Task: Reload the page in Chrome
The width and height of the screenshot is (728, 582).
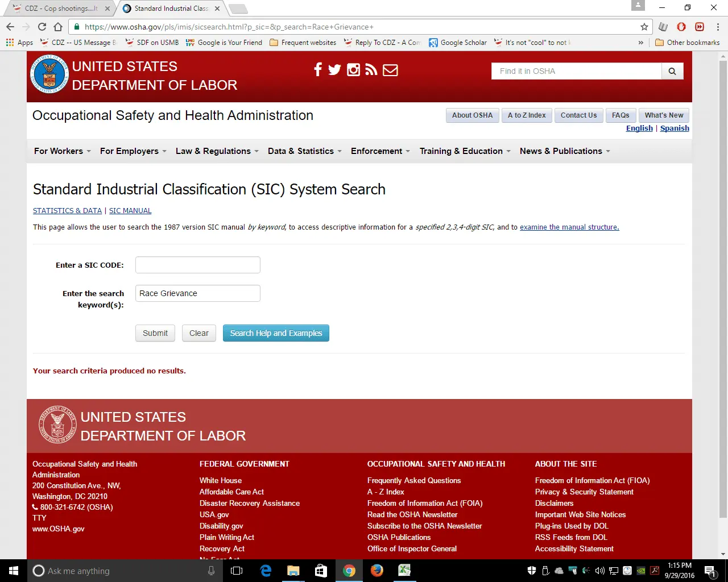Action: [42, 27]
